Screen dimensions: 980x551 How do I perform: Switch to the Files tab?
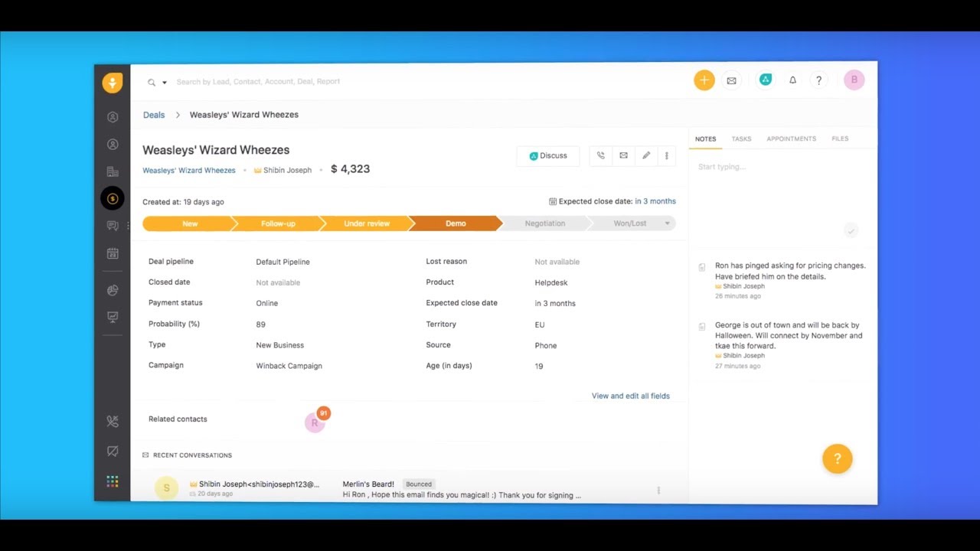840,139
